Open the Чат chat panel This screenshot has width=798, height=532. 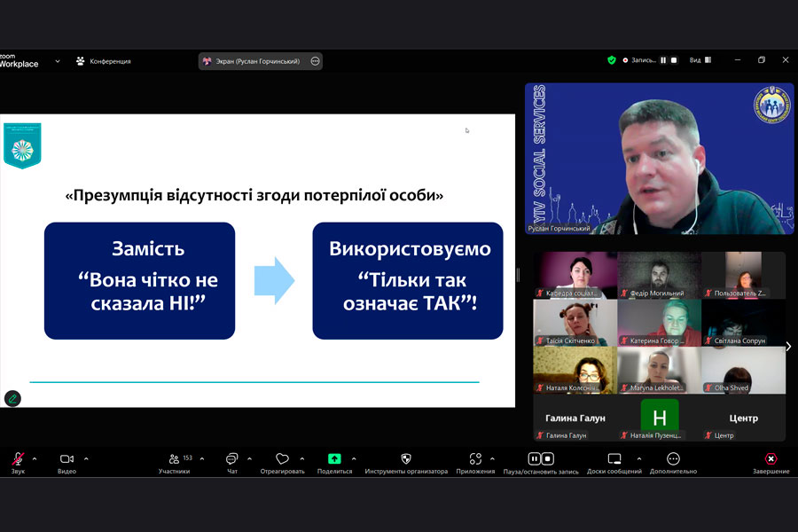232,462
